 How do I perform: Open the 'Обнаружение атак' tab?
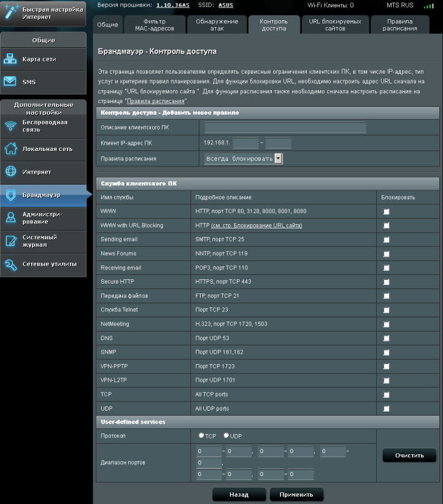click(217, 25)
